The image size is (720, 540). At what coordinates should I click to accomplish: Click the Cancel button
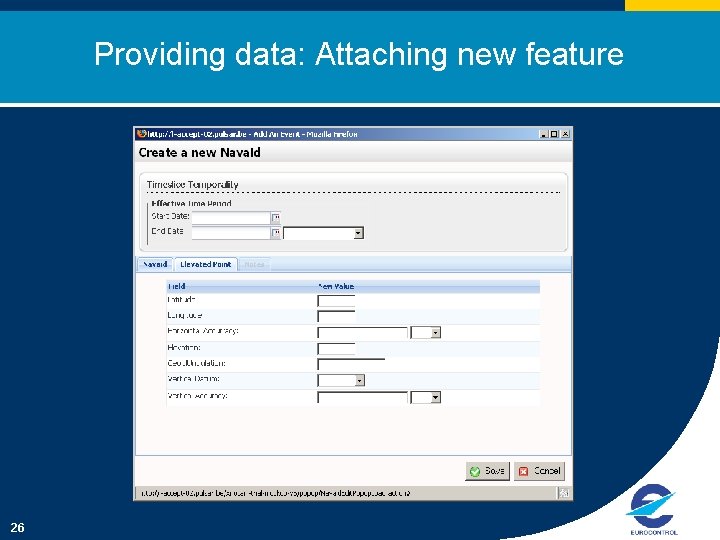pos(539,471)
